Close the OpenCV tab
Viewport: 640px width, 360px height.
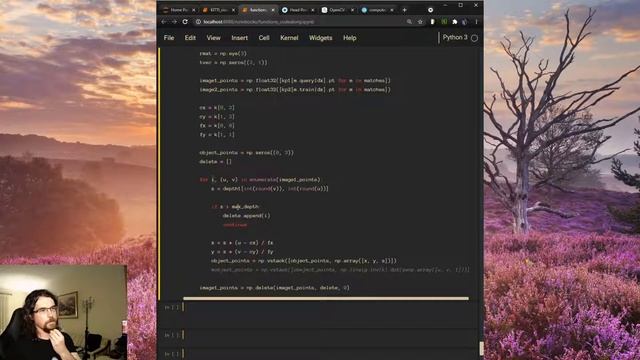click(353, 10)
